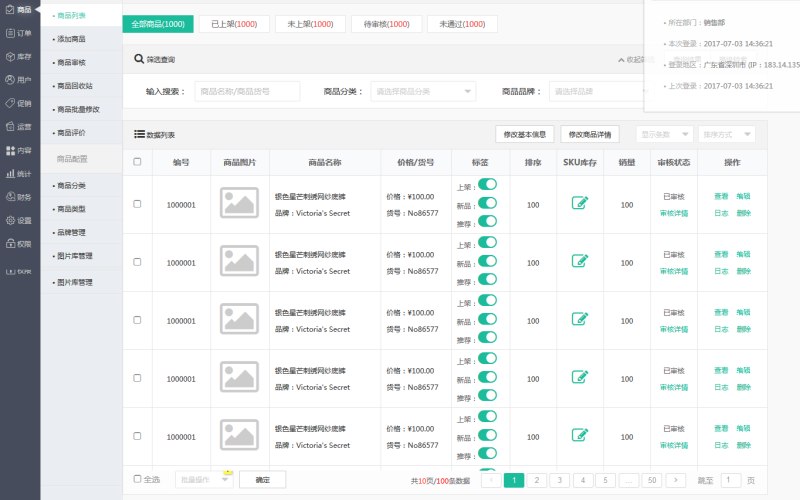Open the 商品 (Products) sidebar icon
The image size is (800, 500).
pos(10,10)
